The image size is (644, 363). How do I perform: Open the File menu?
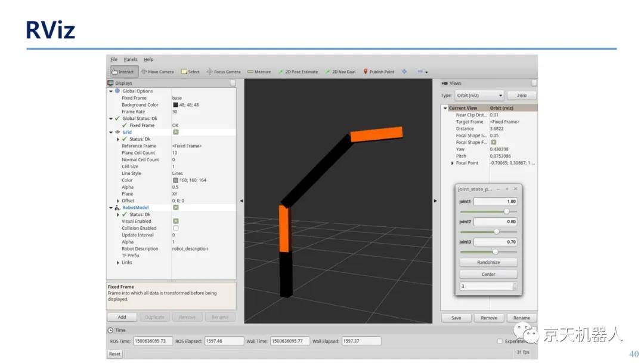(114, 59)
